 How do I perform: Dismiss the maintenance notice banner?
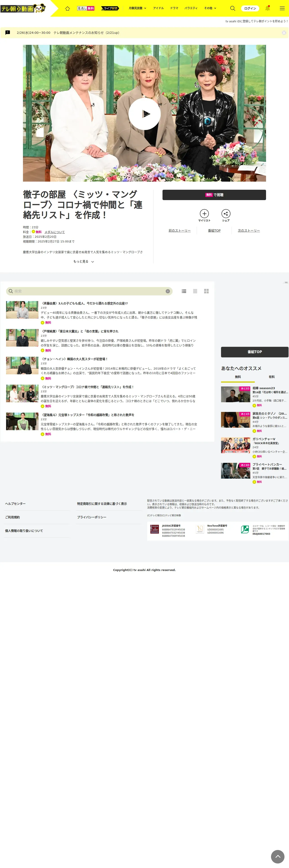[x=284, y=33]
